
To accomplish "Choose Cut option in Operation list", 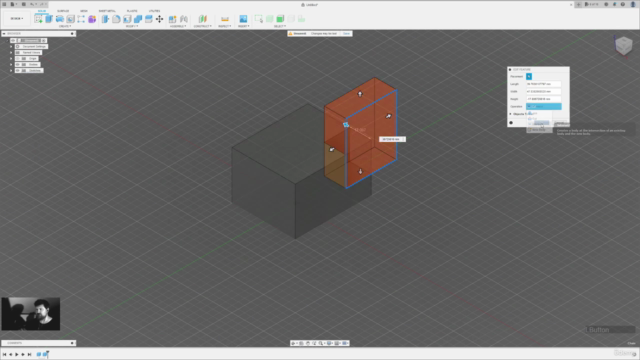I will pos(539,118).
